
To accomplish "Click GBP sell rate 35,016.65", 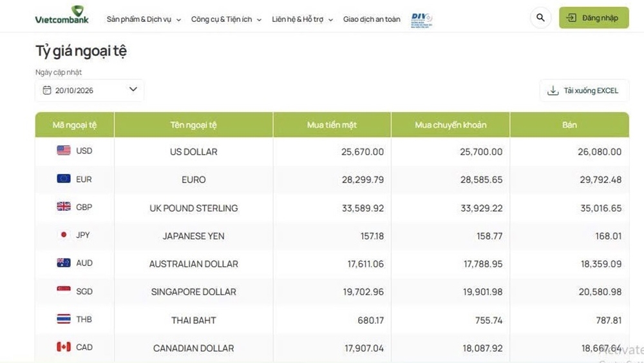I will [601, 208].
